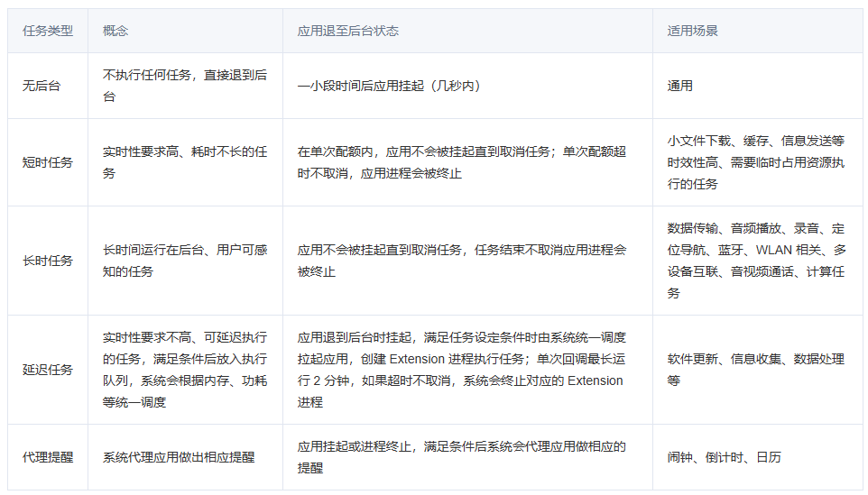Select the 长时任务 task type cell
Image resolution: width=868 pixels, height=495 pixels.
click(48, 261)
